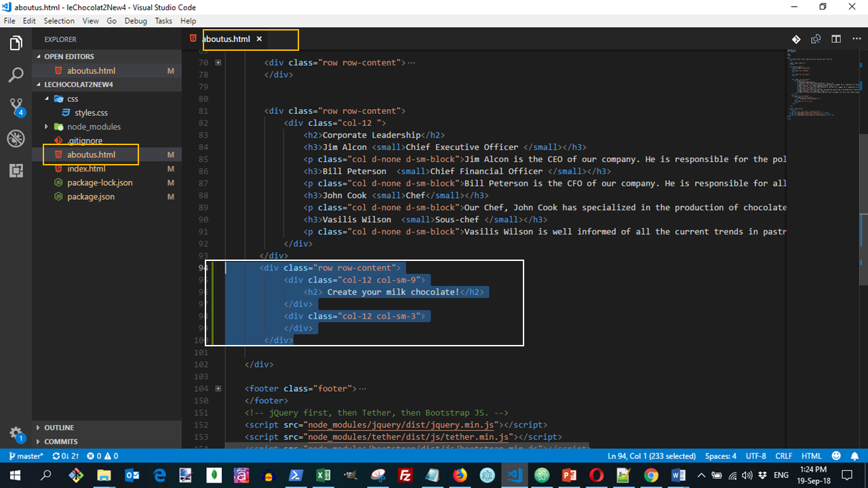
Task: Select the aboutus.html editor tab
Action: [x=226, y=39]
